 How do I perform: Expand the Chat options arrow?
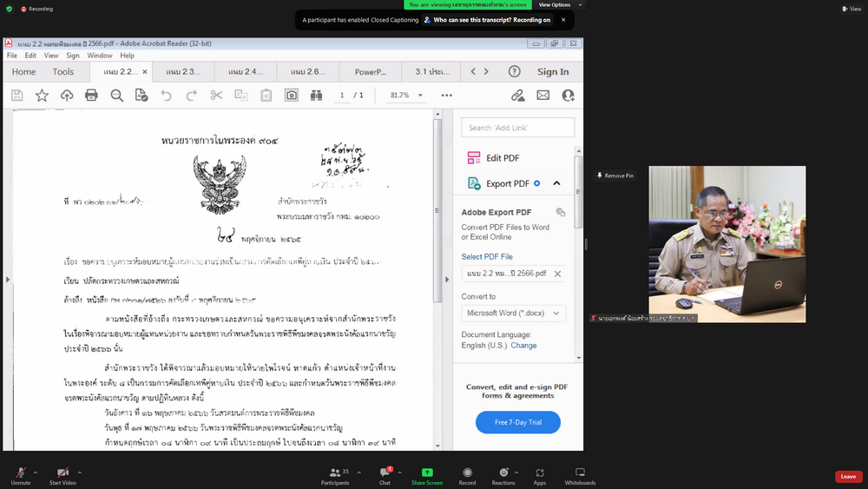399,472
